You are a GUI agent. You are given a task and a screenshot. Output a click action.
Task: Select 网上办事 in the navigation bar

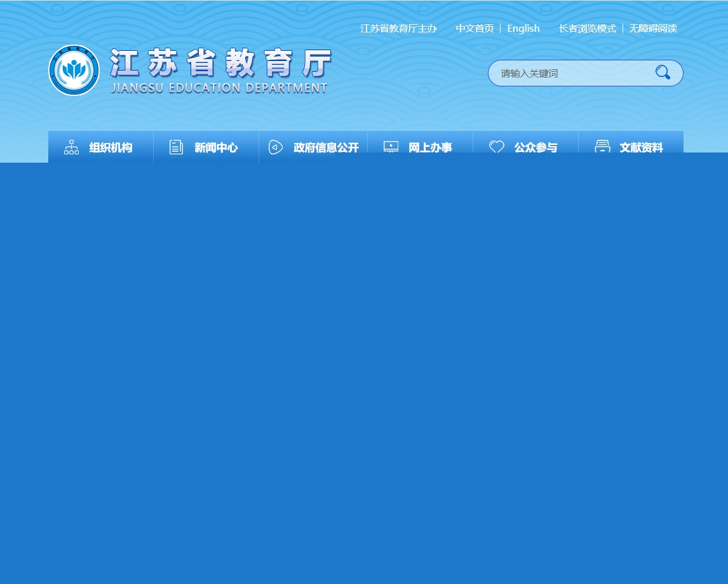(x=430, y=148)
